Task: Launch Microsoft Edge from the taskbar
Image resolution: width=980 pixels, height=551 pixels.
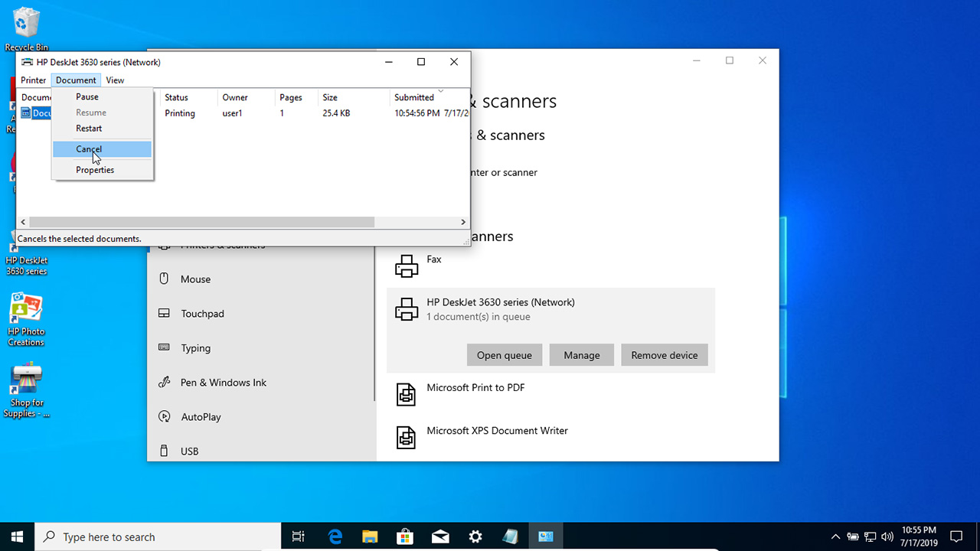Action: pos(335,536)
